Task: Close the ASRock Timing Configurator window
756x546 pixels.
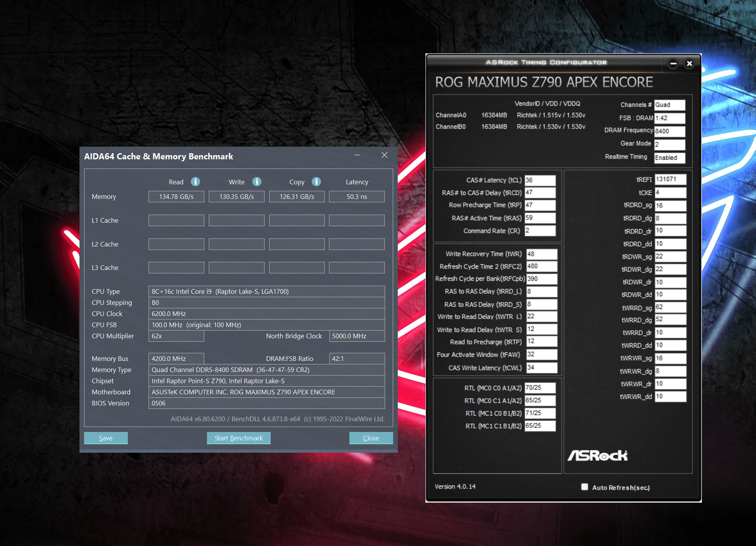Action: [690, 64]
